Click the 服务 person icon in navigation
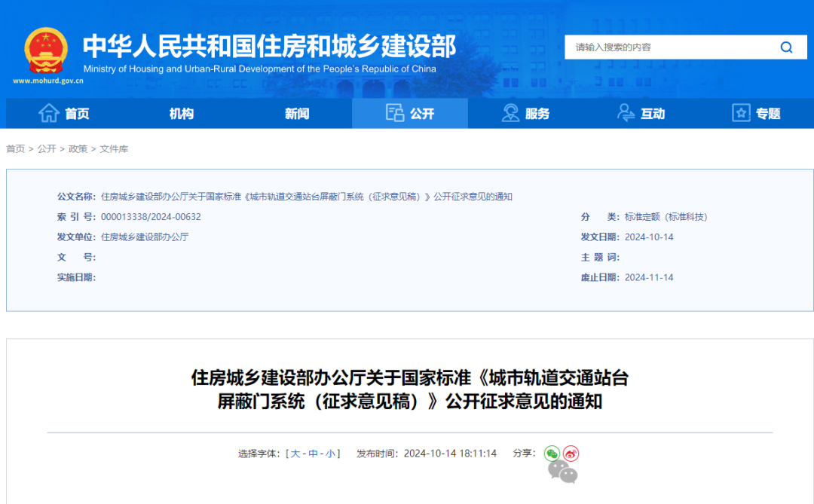Image resolution: width=814 pixels, height=504 pixels. point(510,112)
